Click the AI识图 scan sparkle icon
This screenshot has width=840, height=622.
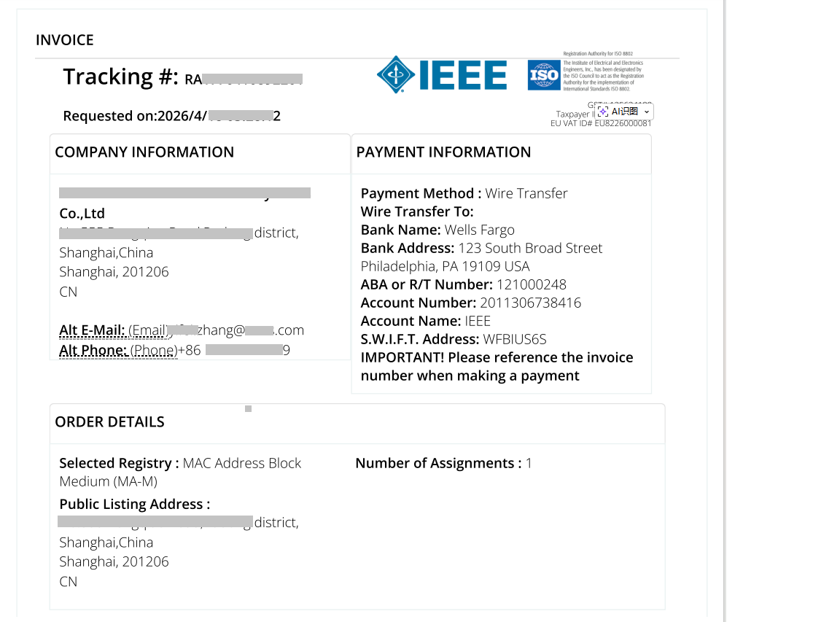[603, 112]
